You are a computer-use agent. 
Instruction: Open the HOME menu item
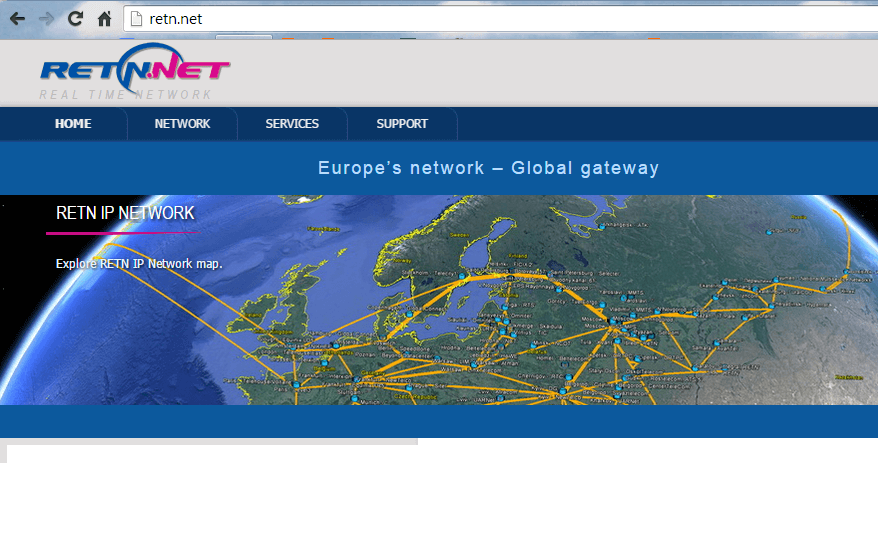click(x=73, y=124)
